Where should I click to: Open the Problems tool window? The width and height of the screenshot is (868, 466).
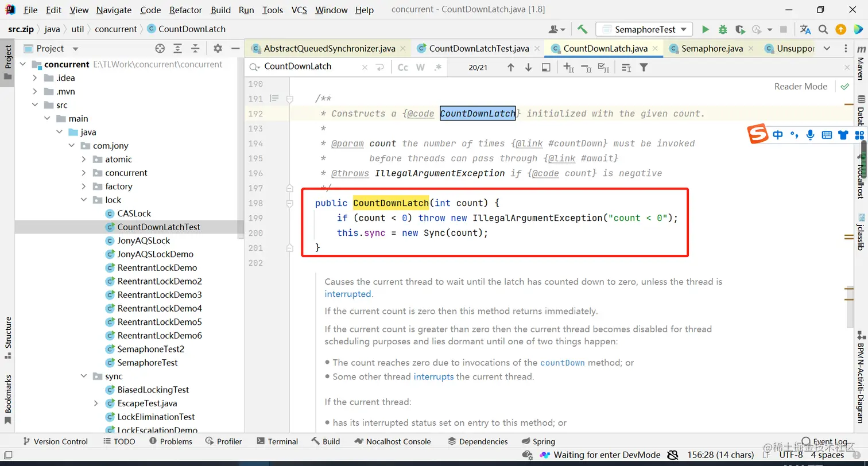(170, 441)
